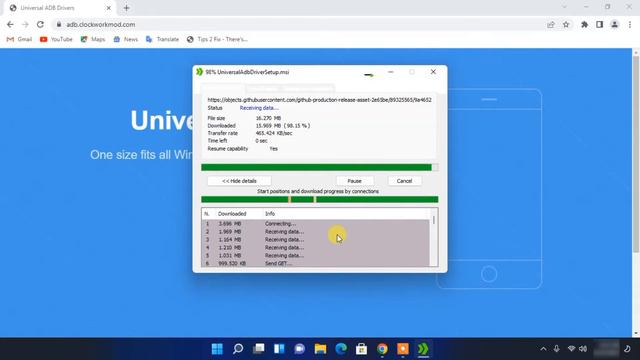The height and width of the screenshot is (360, 640).
Task: Open Task View on taskbar
Action: [x=259, y=349]
